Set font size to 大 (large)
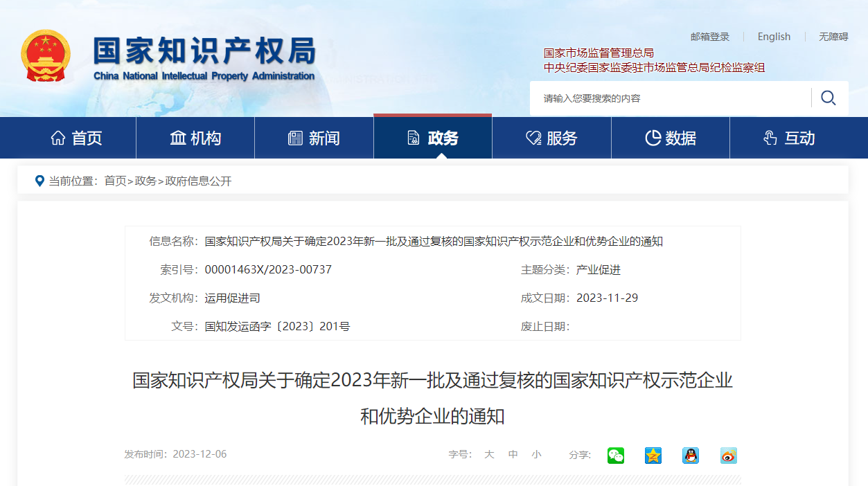 point(489,455)
